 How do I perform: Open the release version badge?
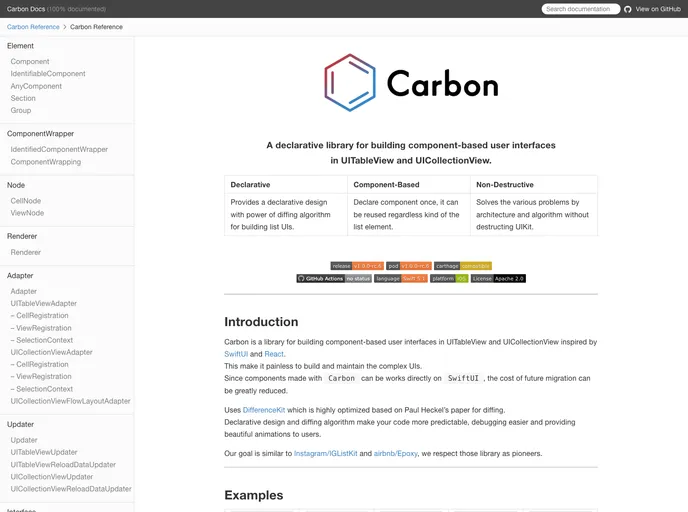[357, 266]
